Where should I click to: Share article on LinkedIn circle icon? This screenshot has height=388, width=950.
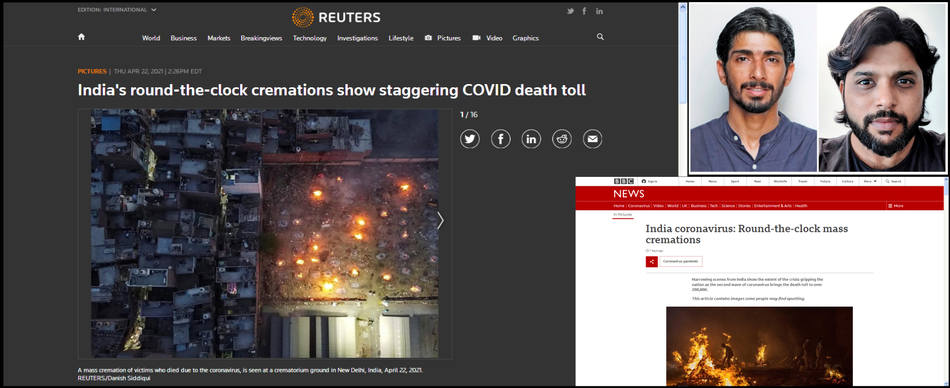click(x=531, y=139)
